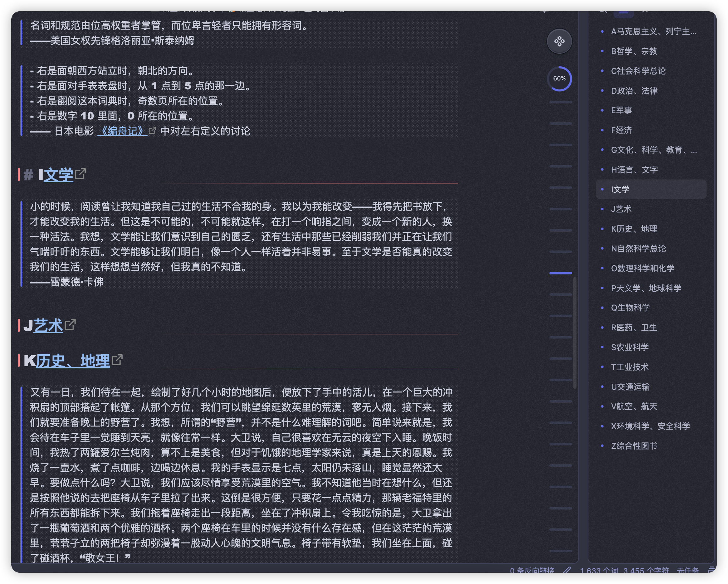
Task: Click the floating four-diamond toolbar button
Action: (x=559, y=41)
